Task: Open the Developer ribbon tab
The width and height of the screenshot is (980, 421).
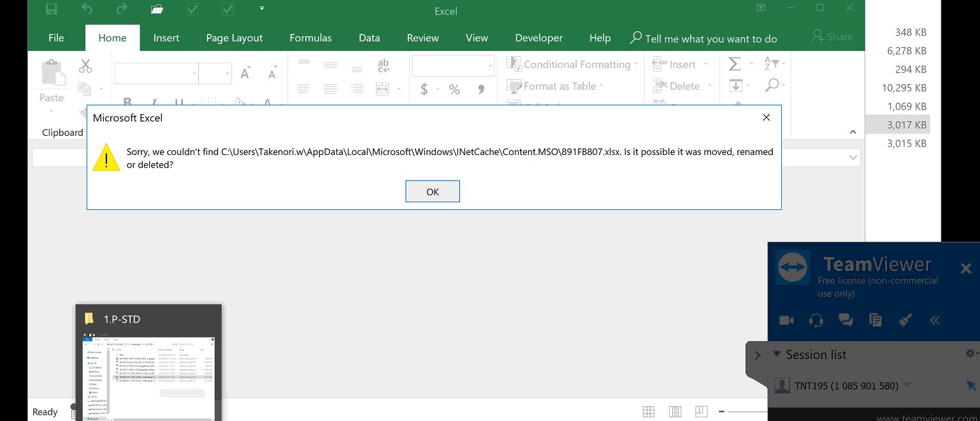Action: pyautogui.click(x=539, y=38)
